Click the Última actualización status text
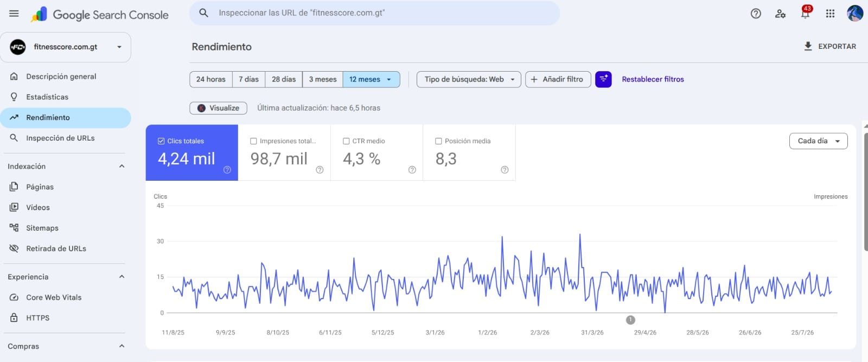Viewport: 868px width, 362px height. click(318, 108)
